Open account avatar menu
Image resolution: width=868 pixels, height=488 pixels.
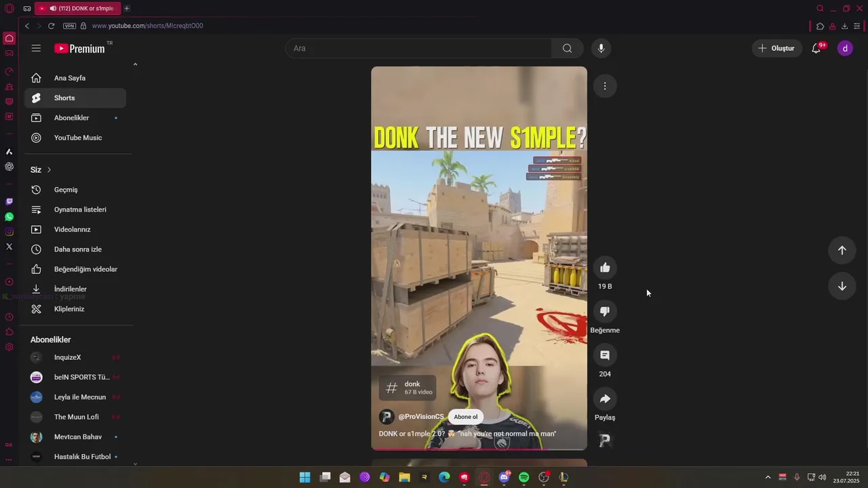click(845, 48)
